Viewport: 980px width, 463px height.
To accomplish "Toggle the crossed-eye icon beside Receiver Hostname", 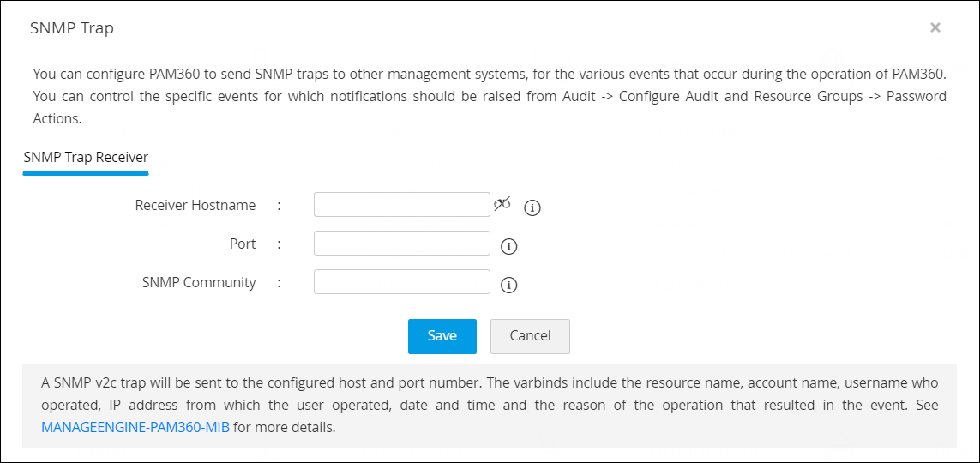I will [x=502, y=202].
